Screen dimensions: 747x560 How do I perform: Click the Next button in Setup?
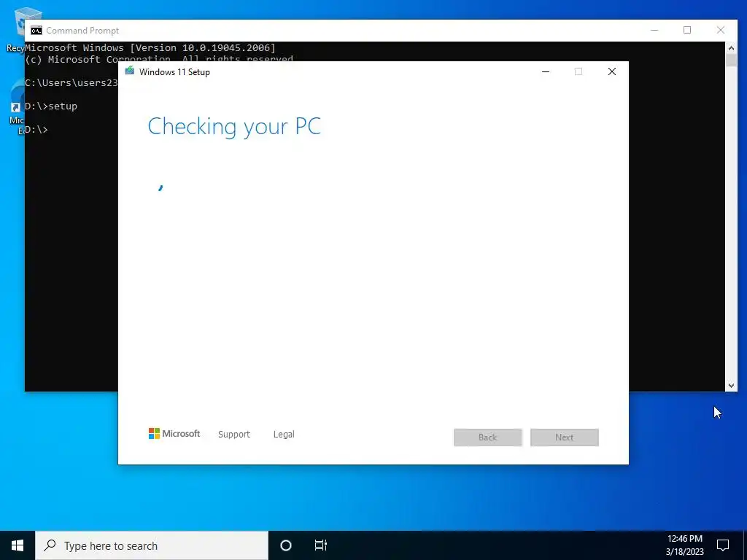[x=565, y=437]
